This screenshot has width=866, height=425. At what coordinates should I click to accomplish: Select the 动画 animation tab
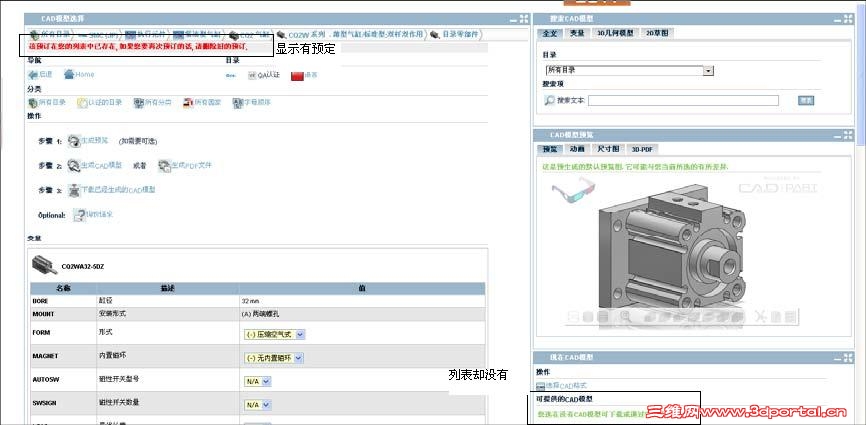[x=577, y=149]
